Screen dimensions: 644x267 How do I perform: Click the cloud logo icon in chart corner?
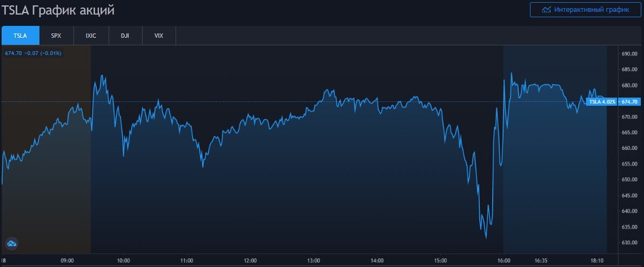[11, 244]
